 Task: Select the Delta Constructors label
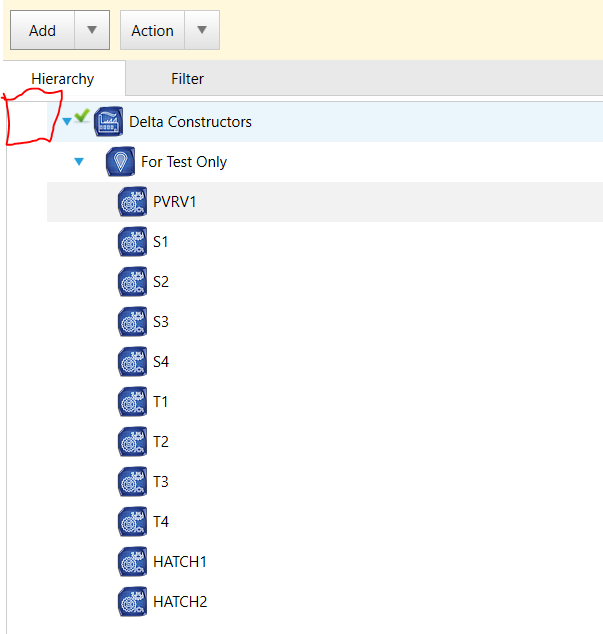[190, 122]
